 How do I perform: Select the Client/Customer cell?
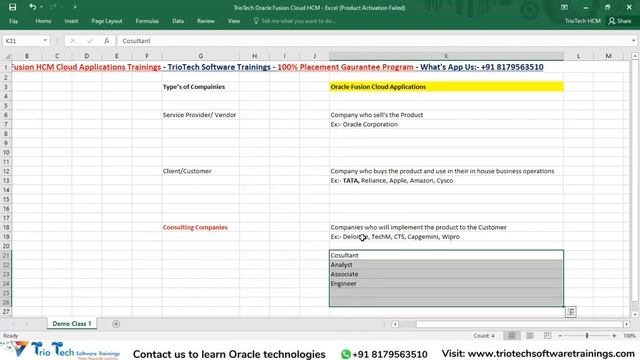click(200, 171)
